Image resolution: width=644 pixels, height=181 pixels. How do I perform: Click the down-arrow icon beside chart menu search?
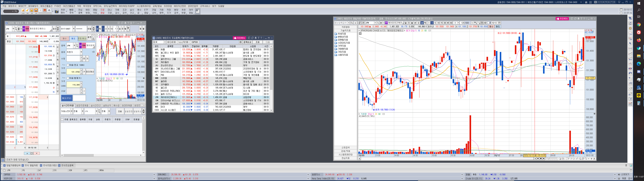pos(355,23)
